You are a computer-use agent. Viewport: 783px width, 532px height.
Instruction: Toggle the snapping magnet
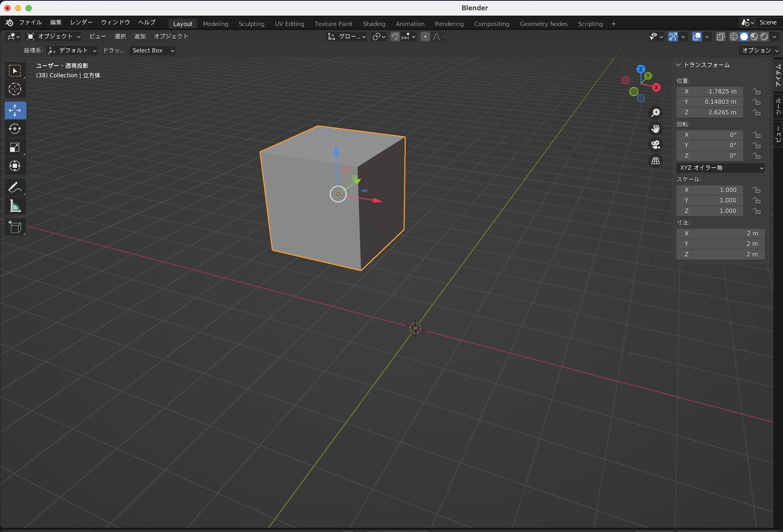395,36
